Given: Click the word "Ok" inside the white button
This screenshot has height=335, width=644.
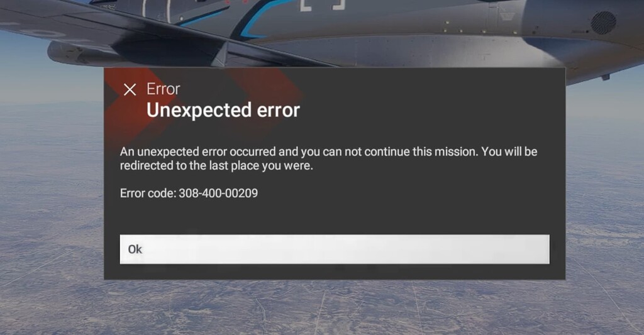Looking at the screenshot, I should point(135,249).
